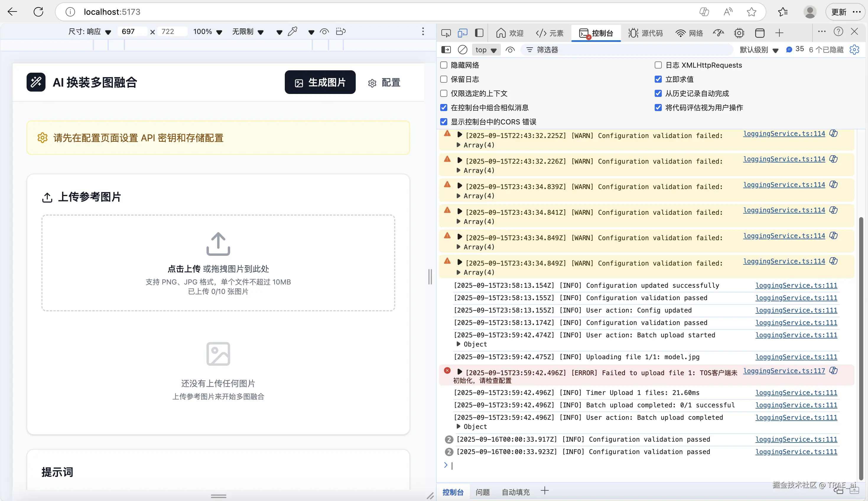Click the live expression eye icon

[x=510, y=50]
